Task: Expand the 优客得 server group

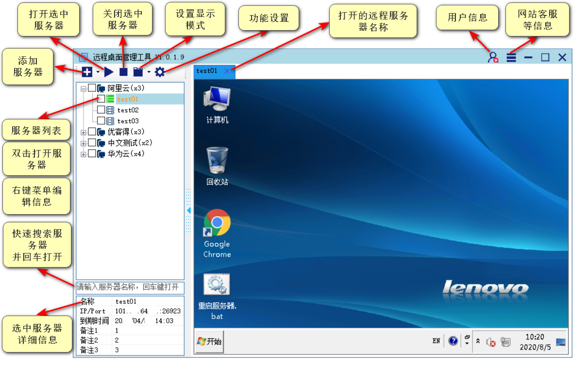Action: 84,132
